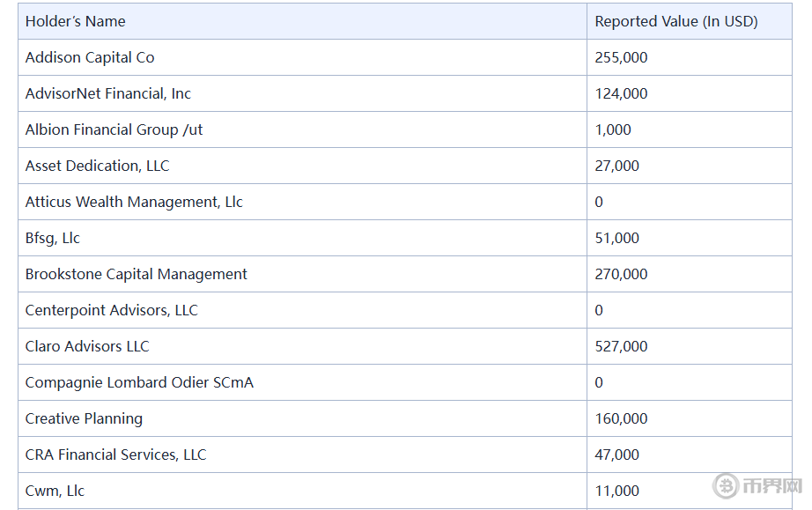Select the Bfsg, Llc cell
This screenshot has height=510, width=812.
53,238
